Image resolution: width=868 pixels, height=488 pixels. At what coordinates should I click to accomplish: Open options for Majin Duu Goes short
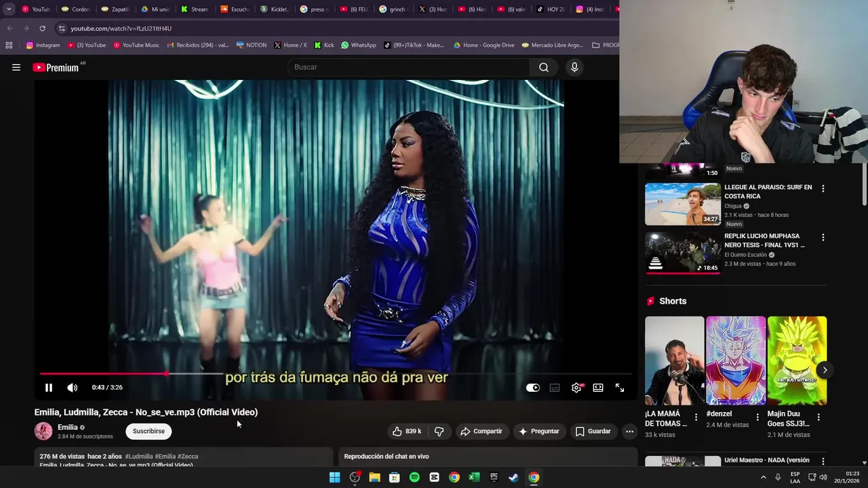click(x=818, y=417)
